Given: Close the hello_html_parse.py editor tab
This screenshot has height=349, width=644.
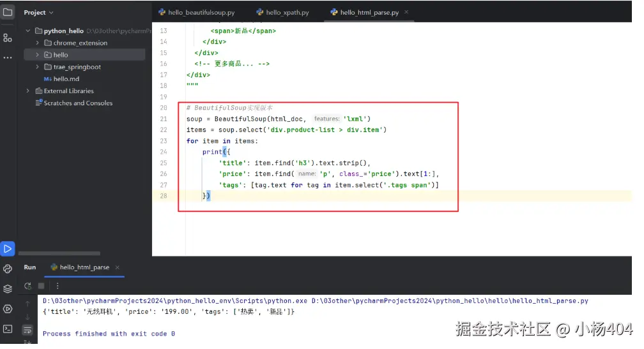Looking at the screenshot, I should tap(406, 12).
